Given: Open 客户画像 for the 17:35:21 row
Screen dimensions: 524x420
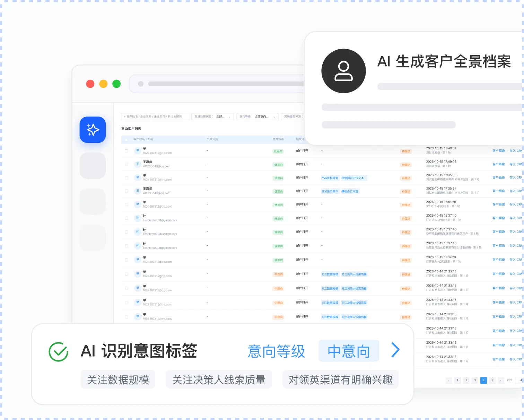Looking at the screenshot, I should pos(498,191).
